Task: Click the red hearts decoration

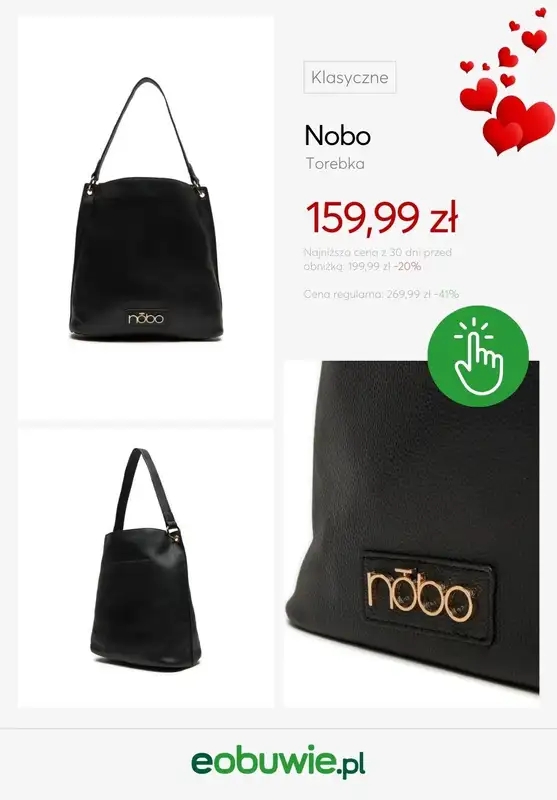Action: coord(507,82)
